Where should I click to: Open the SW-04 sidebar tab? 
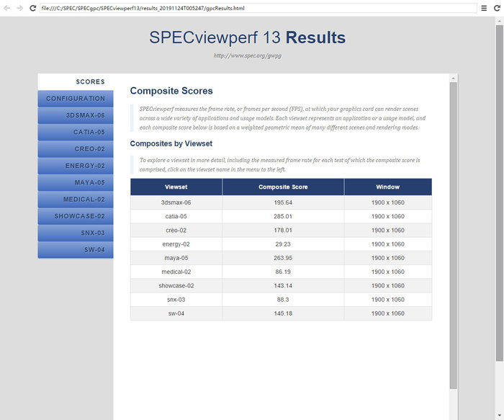click(x=76, y=249)
